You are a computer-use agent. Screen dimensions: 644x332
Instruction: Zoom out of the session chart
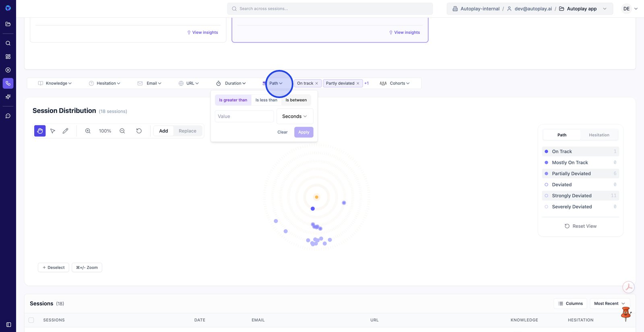pos(122,131)
